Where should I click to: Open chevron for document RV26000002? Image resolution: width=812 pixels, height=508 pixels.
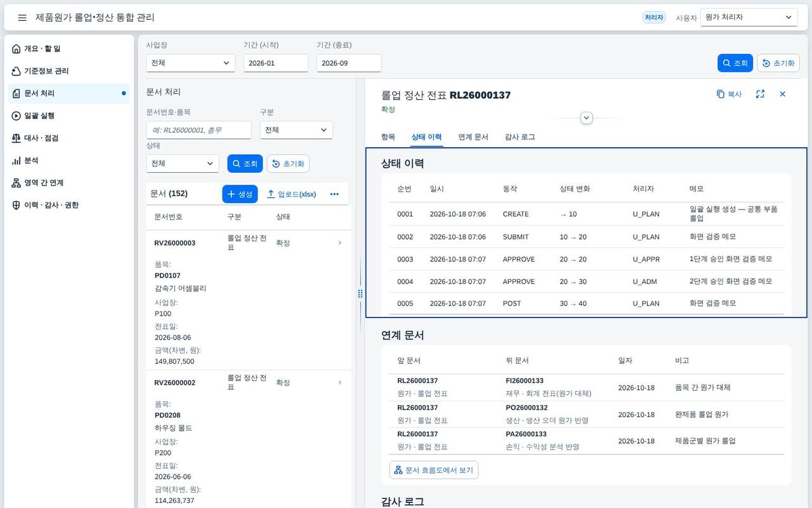(x=340, y=382)
